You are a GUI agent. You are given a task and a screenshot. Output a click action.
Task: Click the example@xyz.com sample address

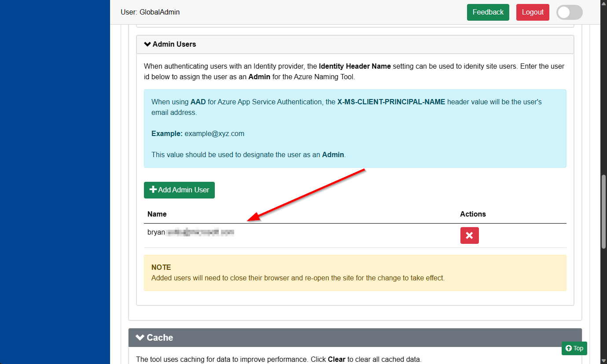pyautogui.click(x=214, y=133)
